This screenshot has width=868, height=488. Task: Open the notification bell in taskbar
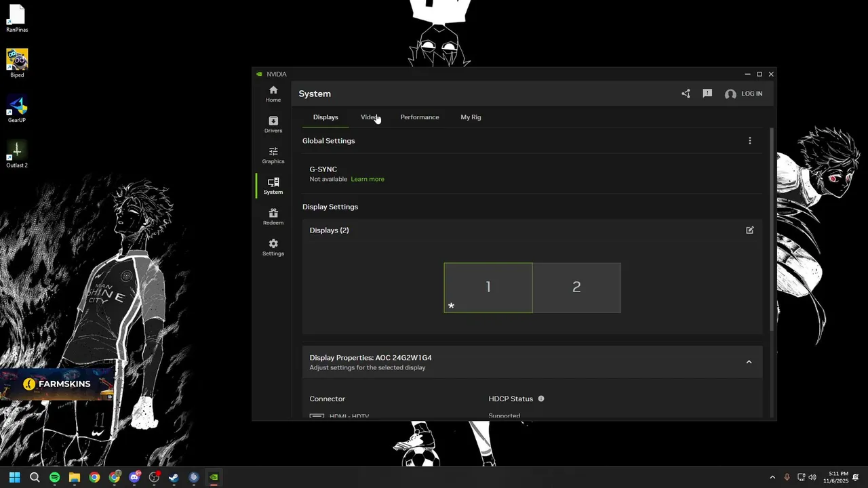coord(856,477)
